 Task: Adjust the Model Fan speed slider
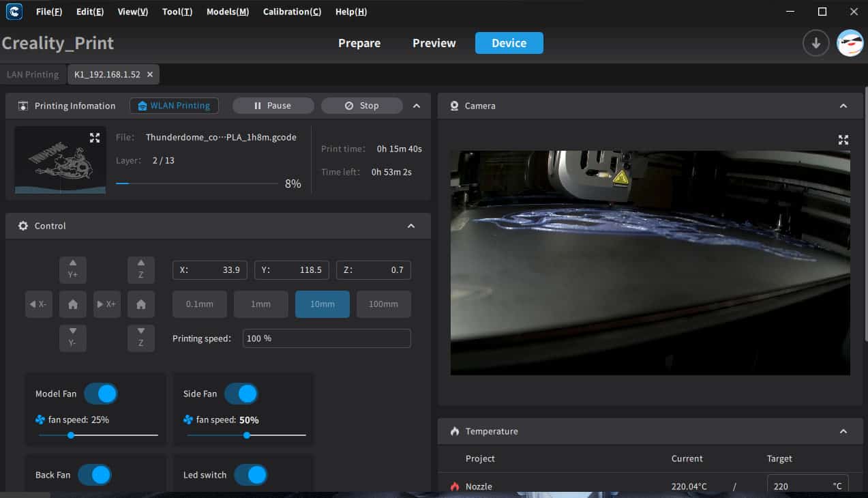[71, 435]
